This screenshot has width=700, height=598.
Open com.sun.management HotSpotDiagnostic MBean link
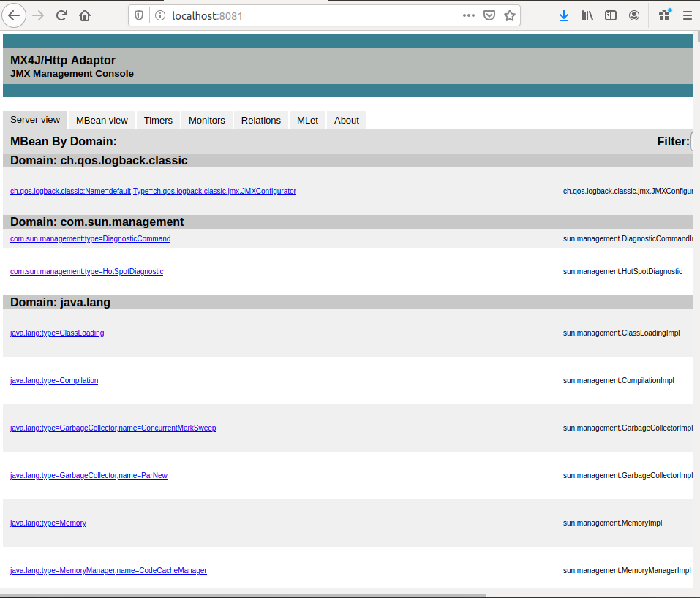[86, 271]
